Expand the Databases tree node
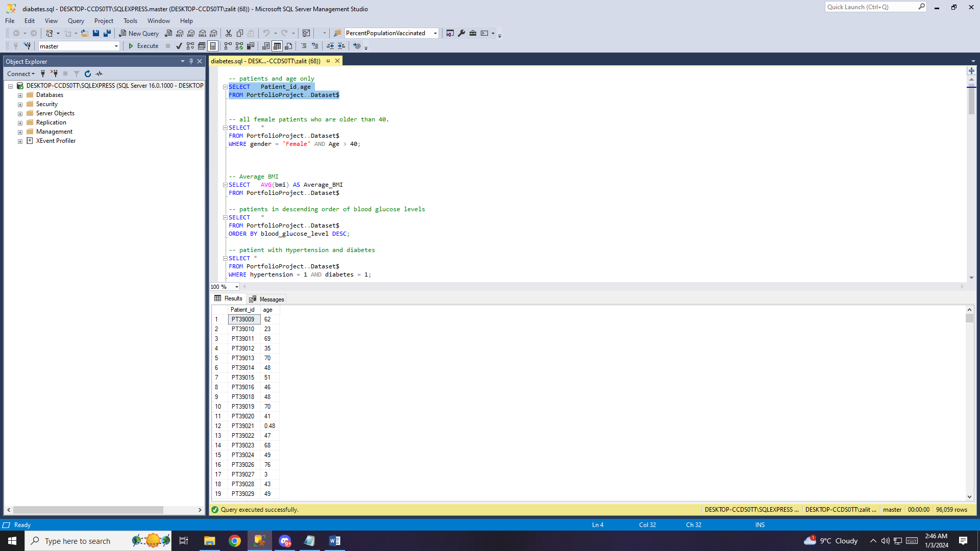 (x=20, y=95)
